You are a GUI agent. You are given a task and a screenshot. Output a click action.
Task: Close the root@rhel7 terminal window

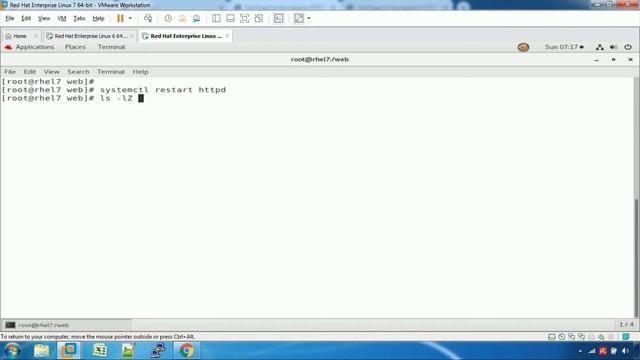(x=630, y=60)
